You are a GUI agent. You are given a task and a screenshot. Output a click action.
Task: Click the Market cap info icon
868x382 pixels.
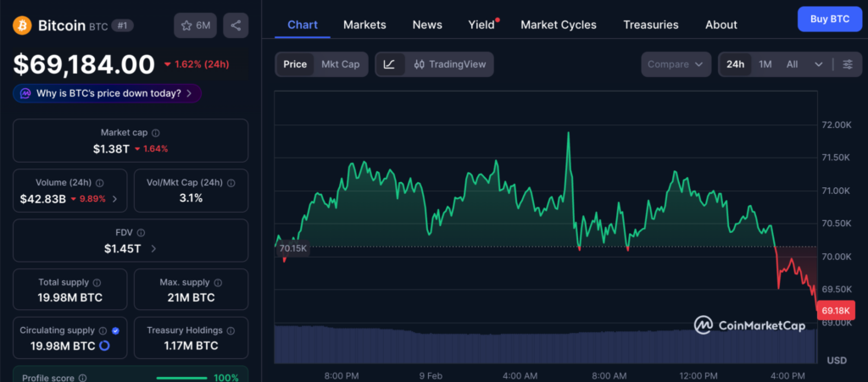click(x=156, y=133)
